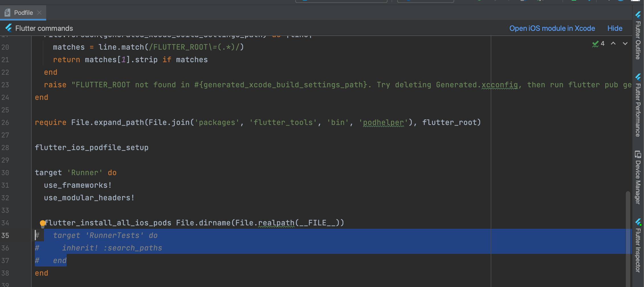Jump to next highlighted problem arrow
The height and width of the screenshot is (287, 644).
(x=625, y=44)
